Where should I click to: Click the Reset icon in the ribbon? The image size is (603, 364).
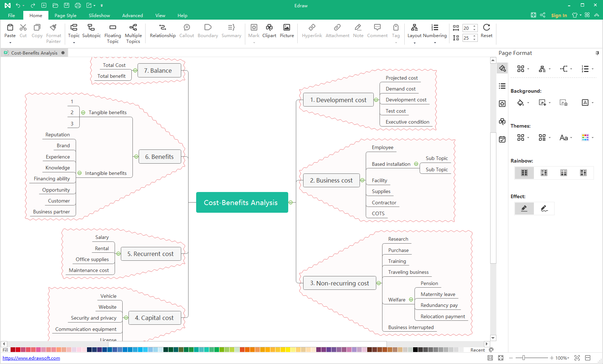(x=486, y=28)
